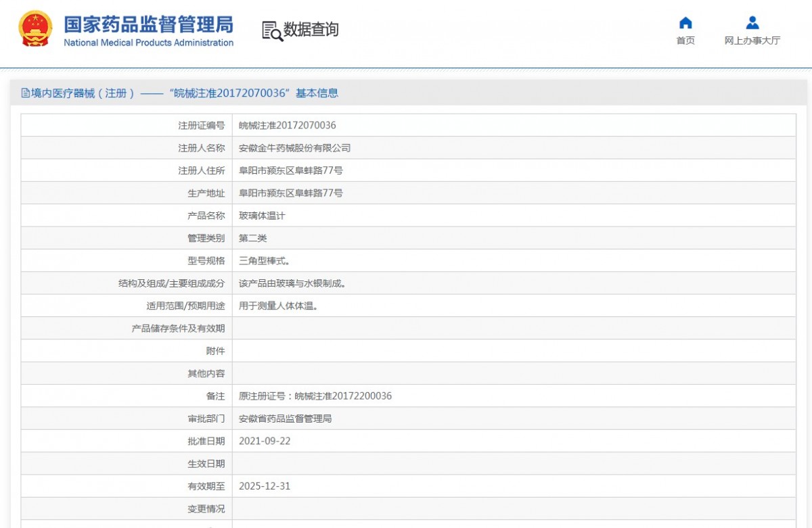Screen dimensions: 812x528
Task: Open the 首页 home icon
Action: (685, 23)
